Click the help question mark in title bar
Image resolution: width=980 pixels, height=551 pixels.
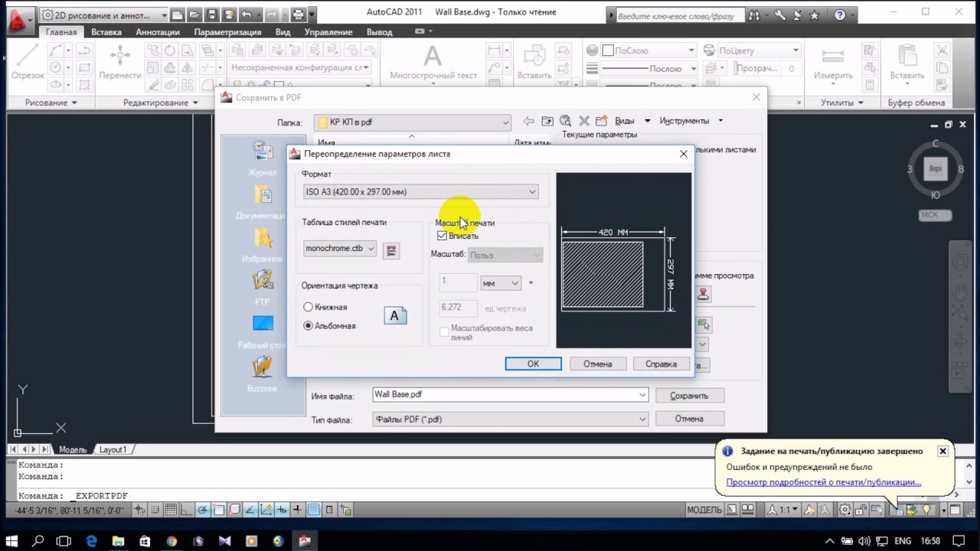pyautogui.click(x=840, y=15)
